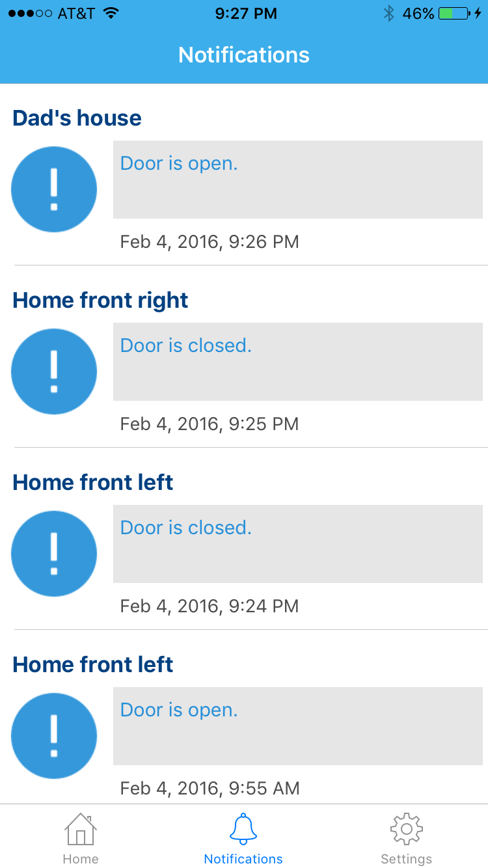Open the 9:55 AM 'Door is open.' message
This screenshot has height=868, width=488.
click(x=298, y=726)
